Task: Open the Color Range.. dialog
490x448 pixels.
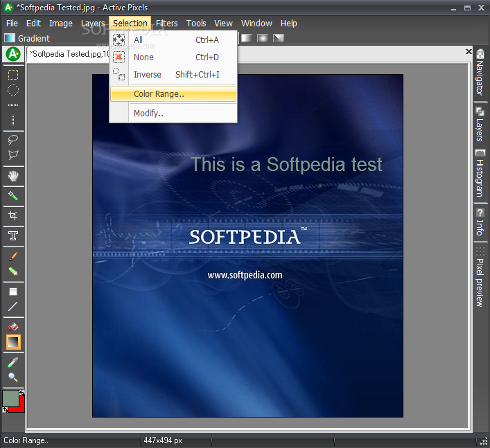Action: coord(173,93)
